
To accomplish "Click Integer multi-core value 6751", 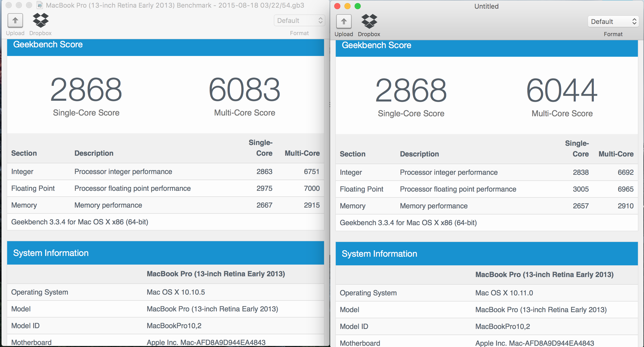I will tap(312, 171).
